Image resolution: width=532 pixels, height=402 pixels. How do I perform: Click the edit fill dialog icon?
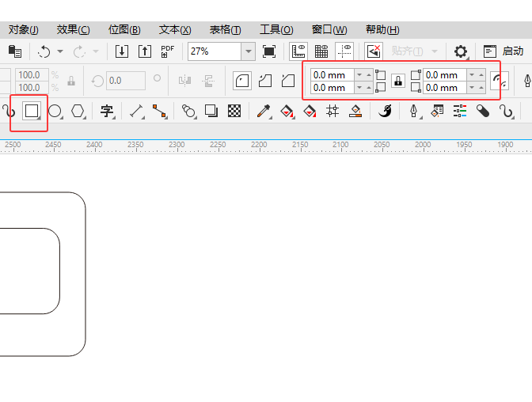pos(437,111)
